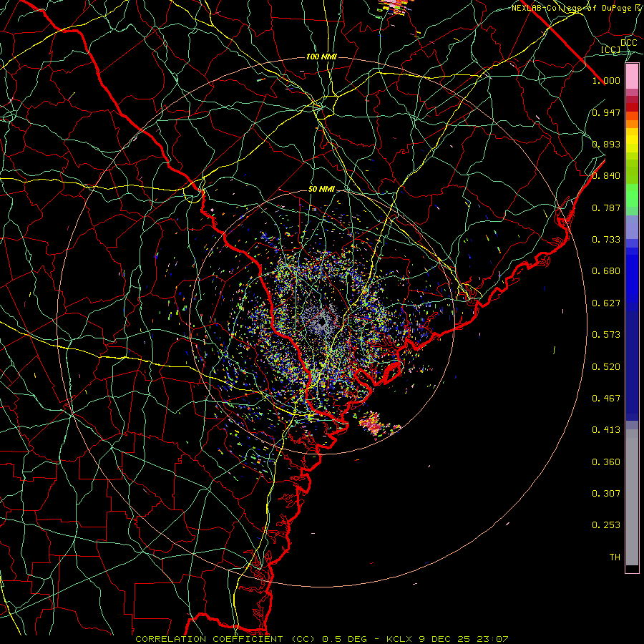Click the 0.893 legend value

coord(606,144)
